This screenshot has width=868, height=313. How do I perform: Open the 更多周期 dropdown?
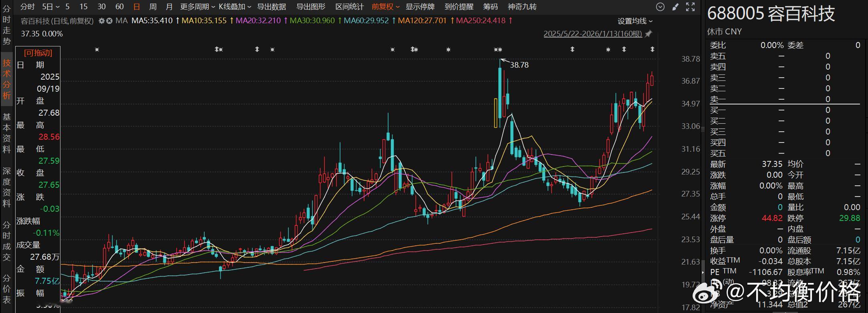pyautogui.click(x=197, y=7)
